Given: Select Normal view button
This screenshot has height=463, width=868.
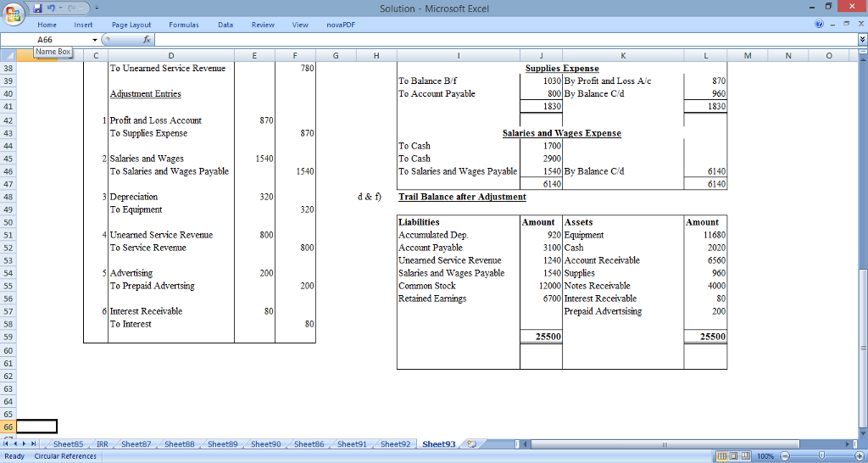Looking at the screenshot, I should pyautogui.click(x=722, y=456).
